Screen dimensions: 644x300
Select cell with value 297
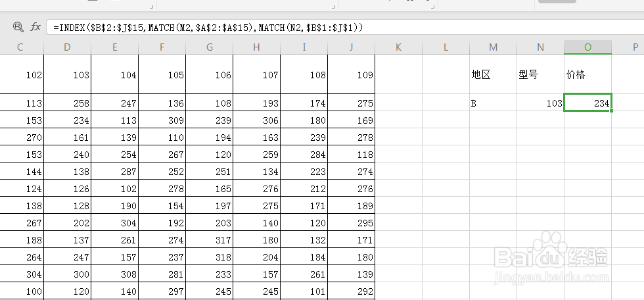click(162, 291)
